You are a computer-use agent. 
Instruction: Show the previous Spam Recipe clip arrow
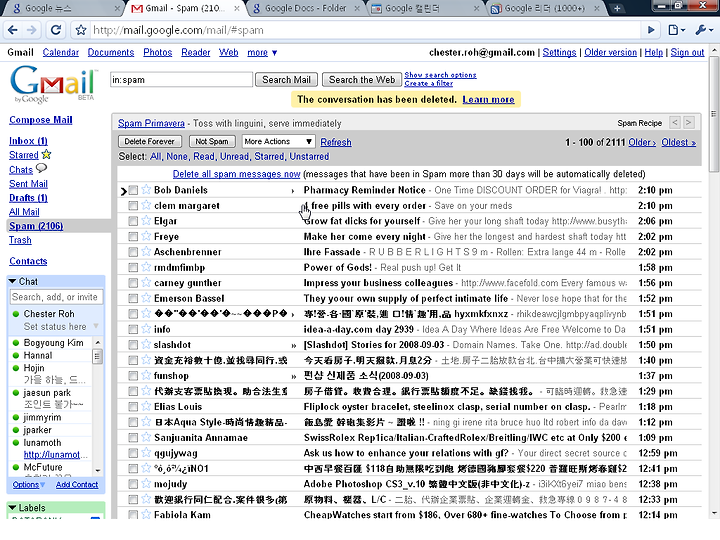click(x=675, y=123)
